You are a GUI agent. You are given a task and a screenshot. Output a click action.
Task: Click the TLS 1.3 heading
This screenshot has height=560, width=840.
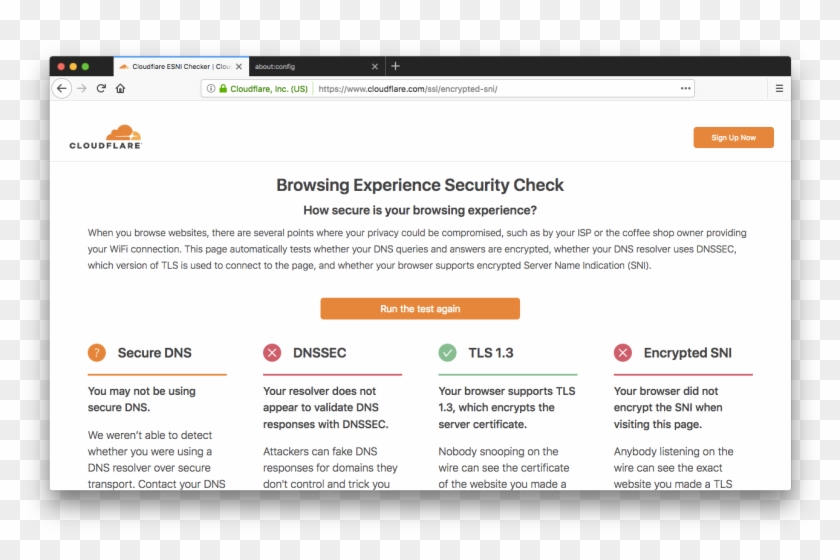[491, 353]
